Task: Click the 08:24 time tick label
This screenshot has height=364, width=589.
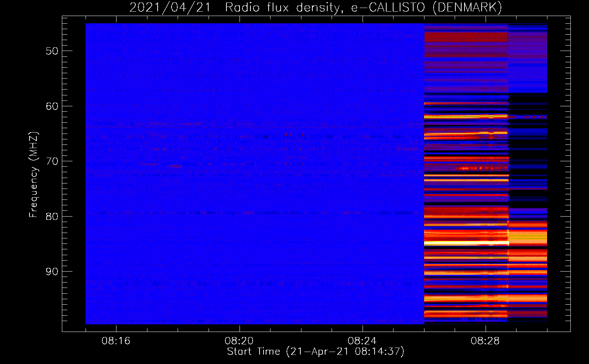Action: click(x=362, y=341)
